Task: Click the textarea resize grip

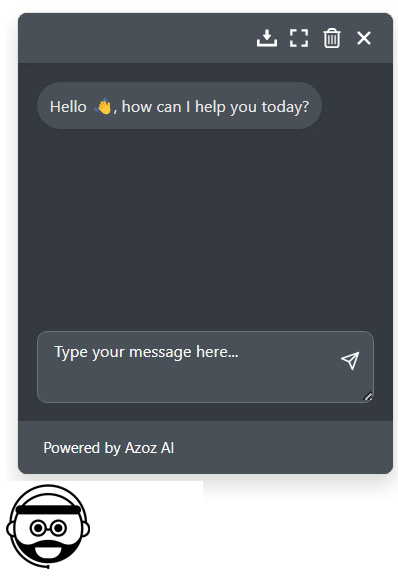Action: tap(368, 397)
